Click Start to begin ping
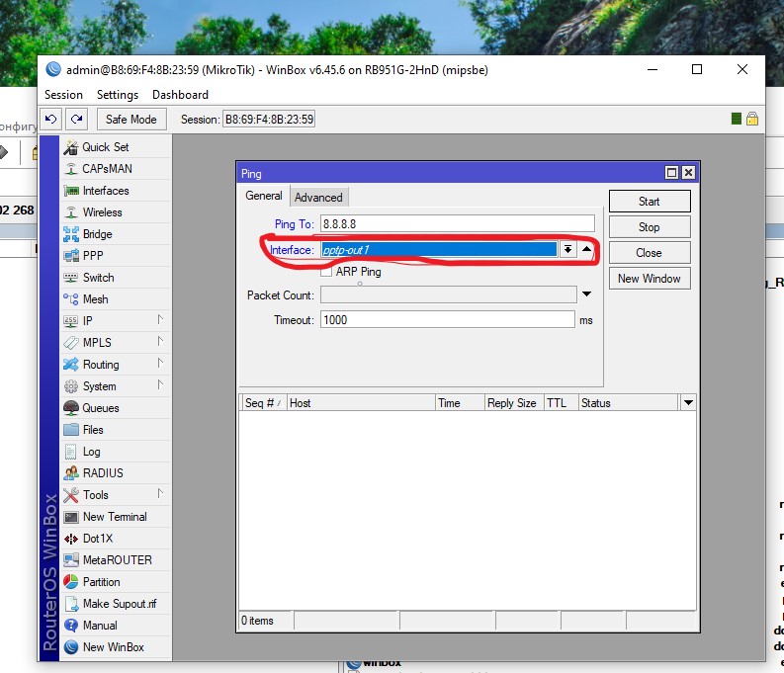This screenshot has width=784, height=673. 650,202
